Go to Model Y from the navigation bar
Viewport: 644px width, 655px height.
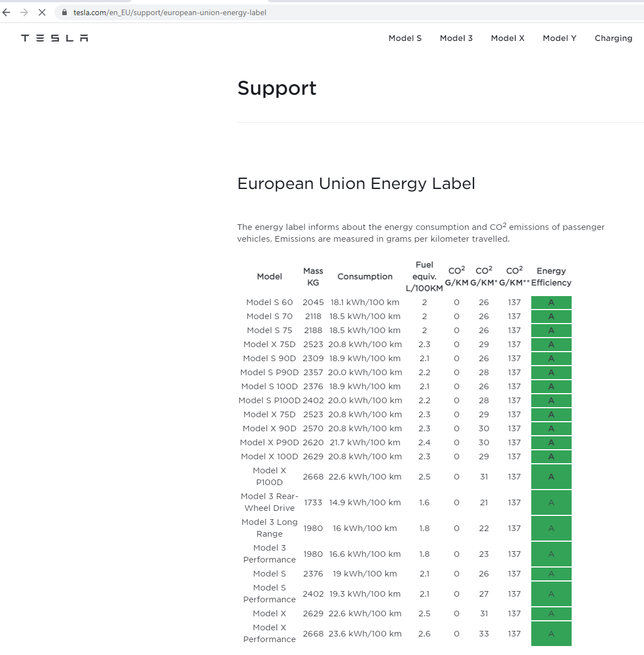(559, 38)
